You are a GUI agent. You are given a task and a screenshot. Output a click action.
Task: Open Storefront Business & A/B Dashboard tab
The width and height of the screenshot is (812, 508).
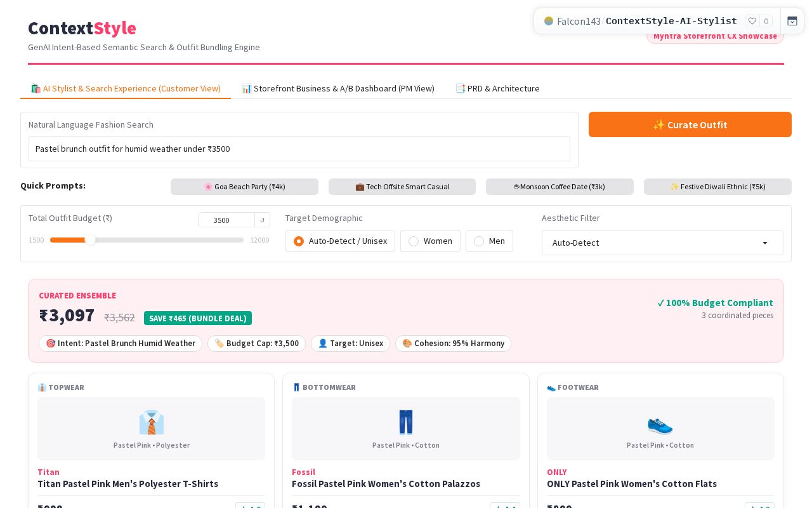pyautogui.click(x=337, y=88)
